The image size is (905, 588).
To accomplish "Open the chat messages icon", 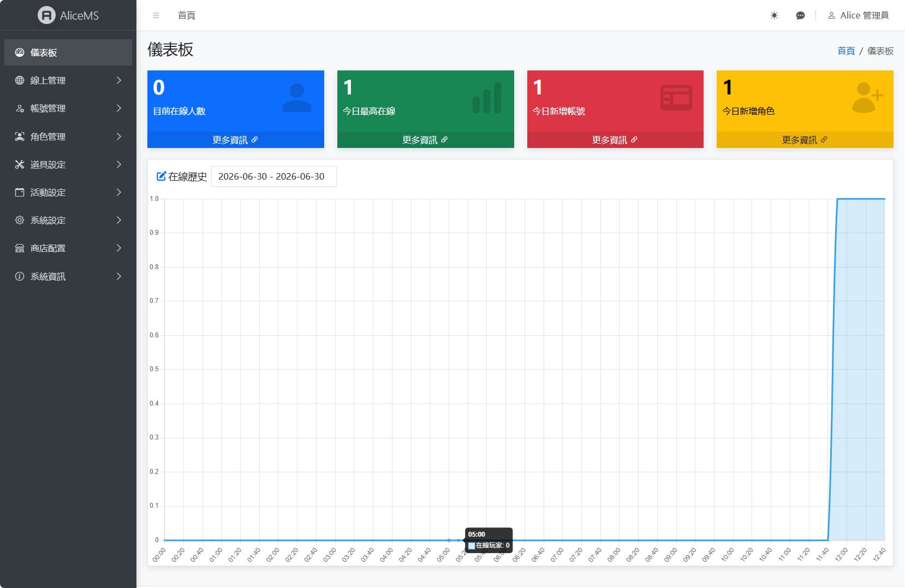I will [800, 15].
